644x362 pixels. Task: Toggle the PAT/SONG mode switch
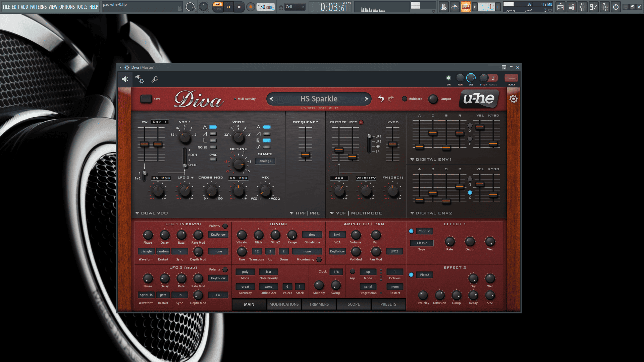pos(218,7)
